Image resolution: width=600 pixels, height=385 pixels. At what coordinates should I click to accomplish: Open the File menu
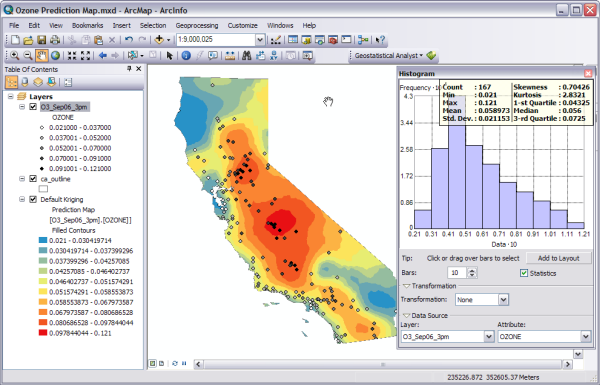click(14, 26)
